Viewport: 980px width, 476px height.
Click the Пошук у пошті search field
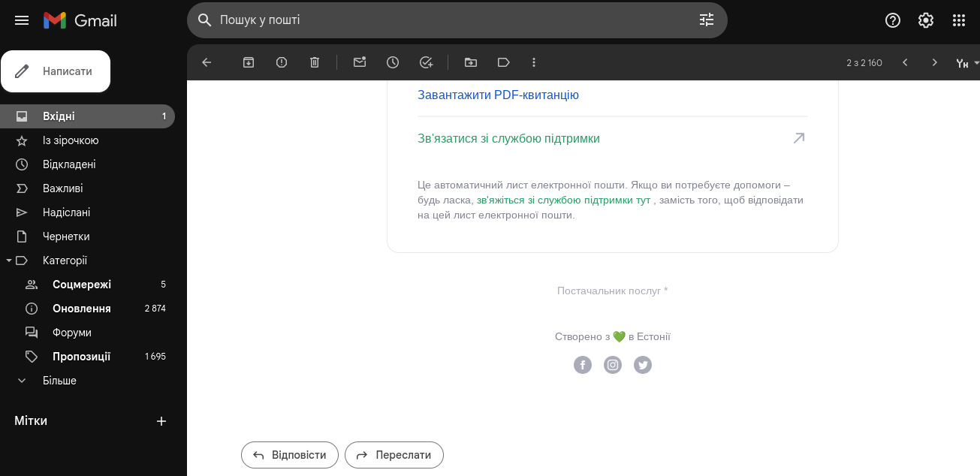(x=457, y=20)
